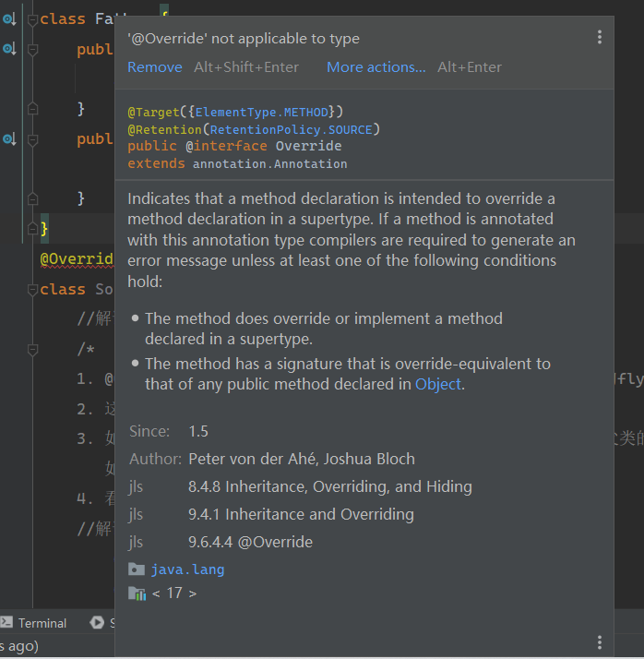
Task: Click the fold end marker at class closing brace
Action: (x=32, y=228)
